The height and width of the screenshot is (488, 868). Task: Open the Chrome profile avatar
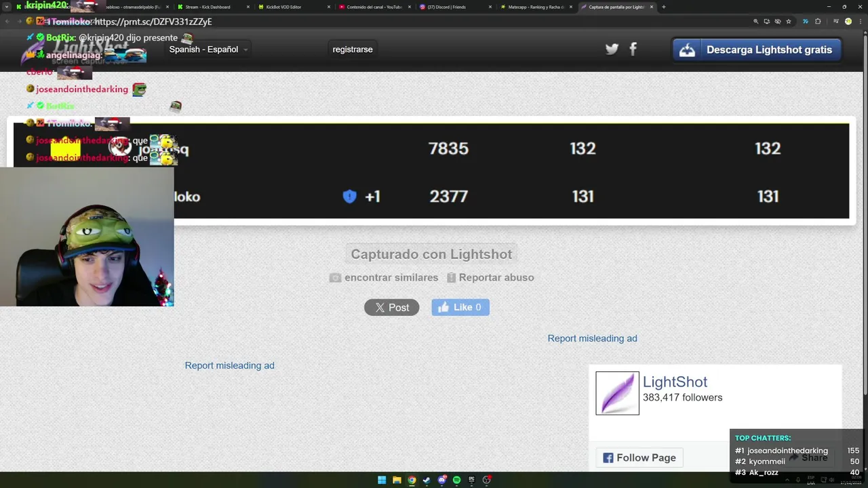coord(848,21)
